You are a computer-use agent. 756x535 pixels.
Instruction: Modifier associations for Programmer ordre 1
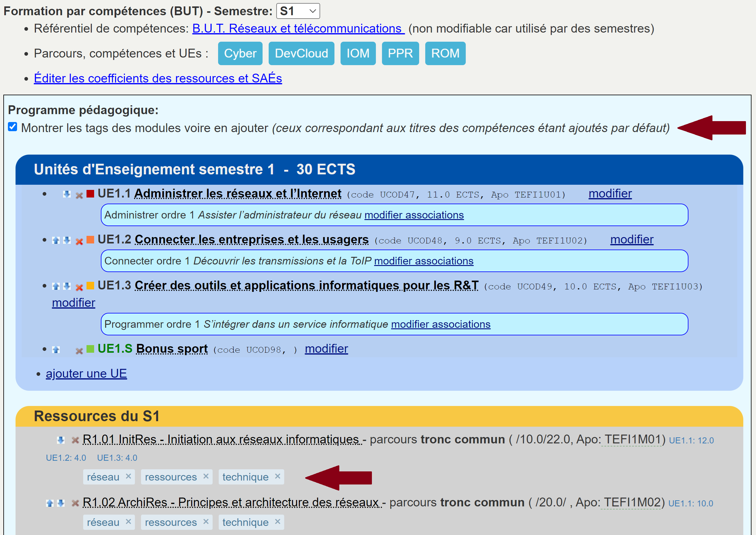pos(441,324)
